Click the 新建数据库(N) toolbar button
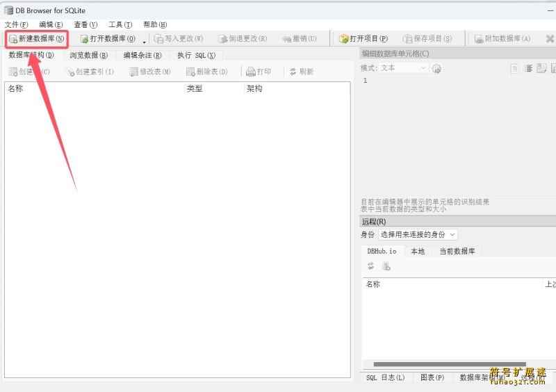This screenshot has height=392, width=556. tap(37, 39)
